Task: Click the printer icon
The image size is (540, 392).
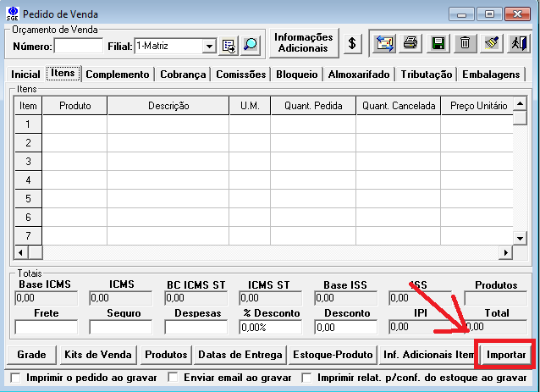Action: 411,42
